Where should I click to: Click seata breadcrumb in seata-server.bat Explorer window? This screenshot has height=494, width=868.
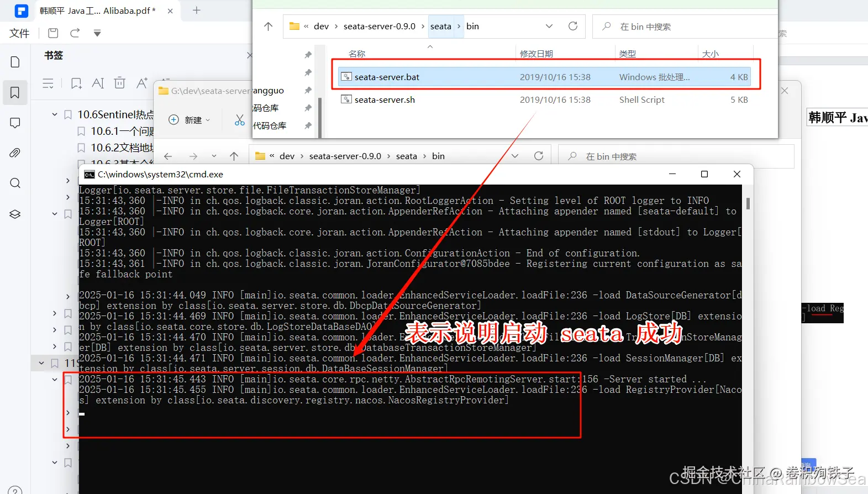click(x=441, y=26)
